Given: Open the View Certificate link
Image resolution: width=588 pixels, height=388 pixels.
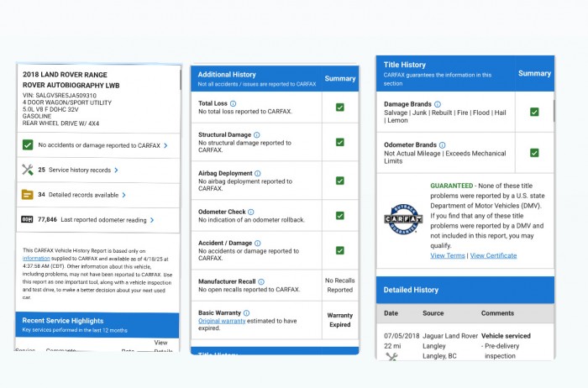Looking at the screenshot, I should (493, 255).
